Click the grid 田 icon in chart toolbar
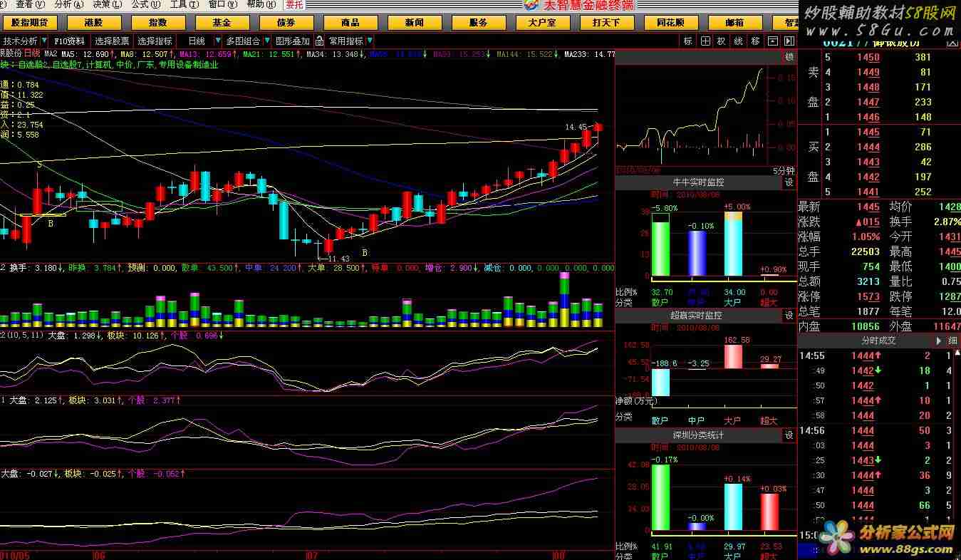 pos(705,41)
